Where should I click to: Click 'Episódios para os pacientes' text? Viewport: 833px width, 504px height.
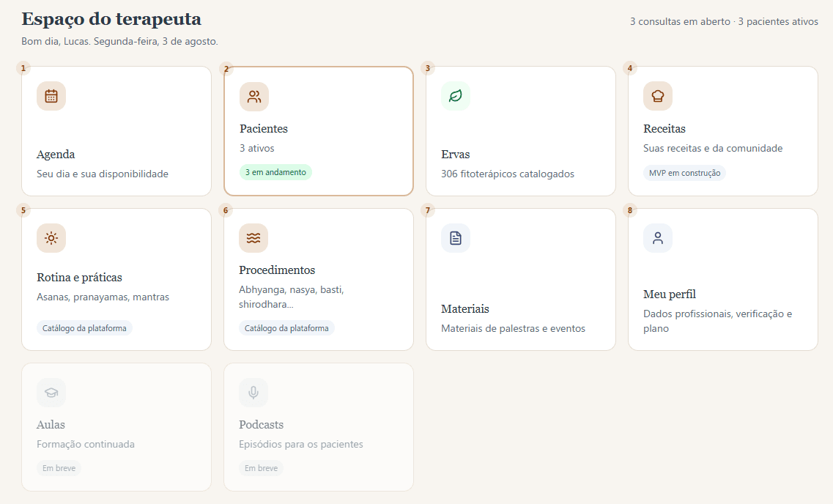[301, 444]
